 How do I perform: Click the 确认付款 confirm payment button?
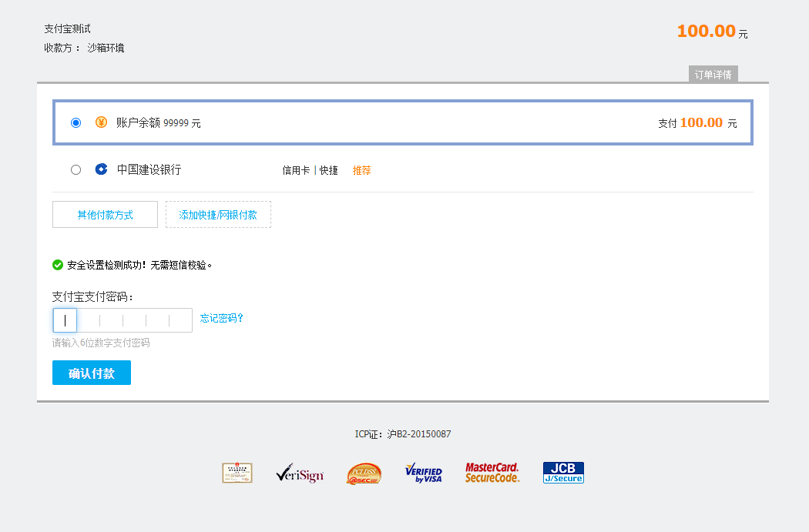[91, 372]
